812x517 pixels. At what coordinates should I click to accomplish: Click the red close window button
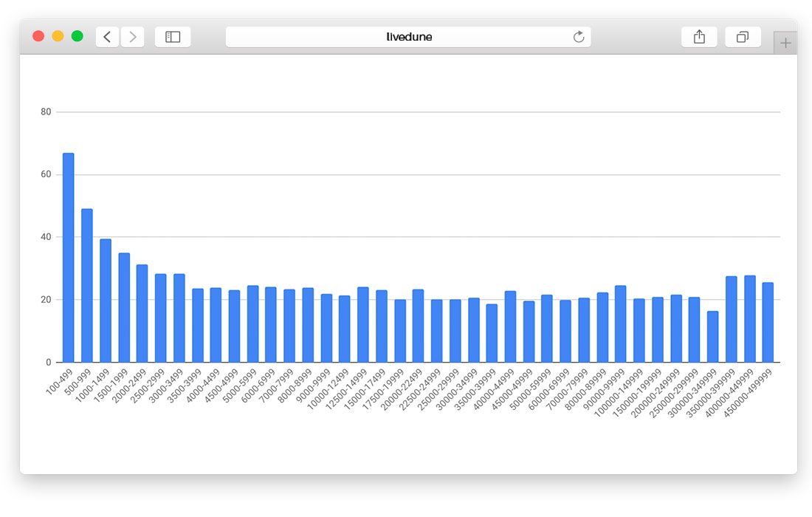pos(38,36)
